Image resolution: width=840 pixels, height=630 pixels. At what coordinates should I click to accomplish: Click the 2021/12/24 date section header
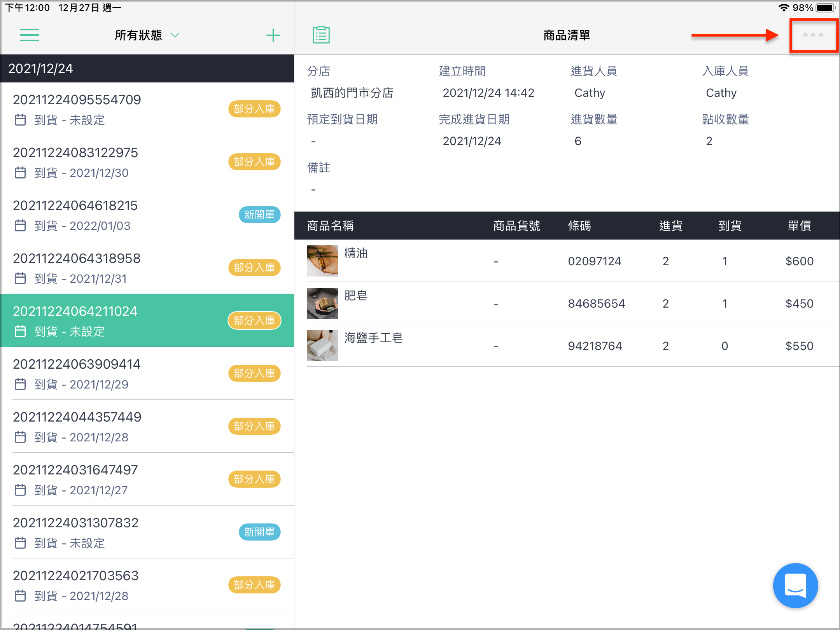coord(147,68)
